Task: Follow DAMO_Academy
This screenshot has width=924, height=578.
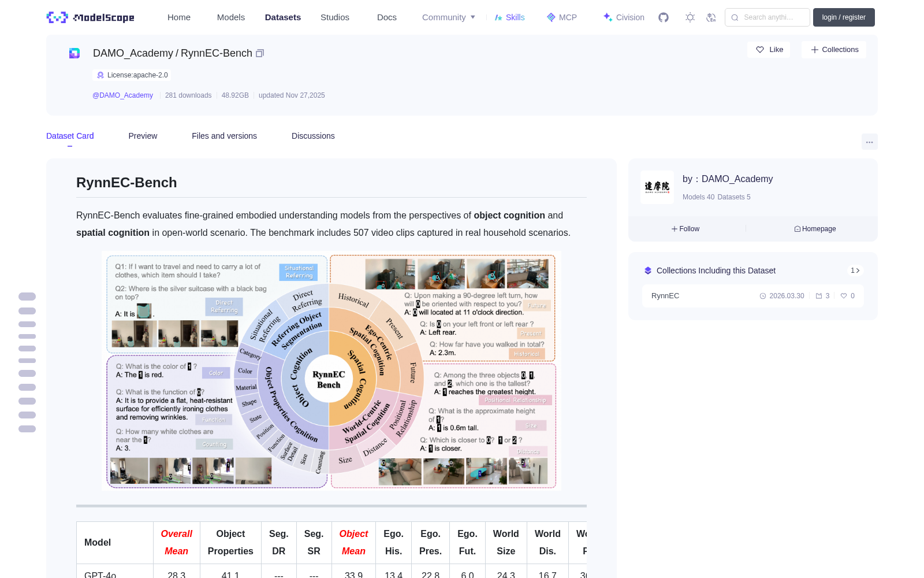Action: 685,229
